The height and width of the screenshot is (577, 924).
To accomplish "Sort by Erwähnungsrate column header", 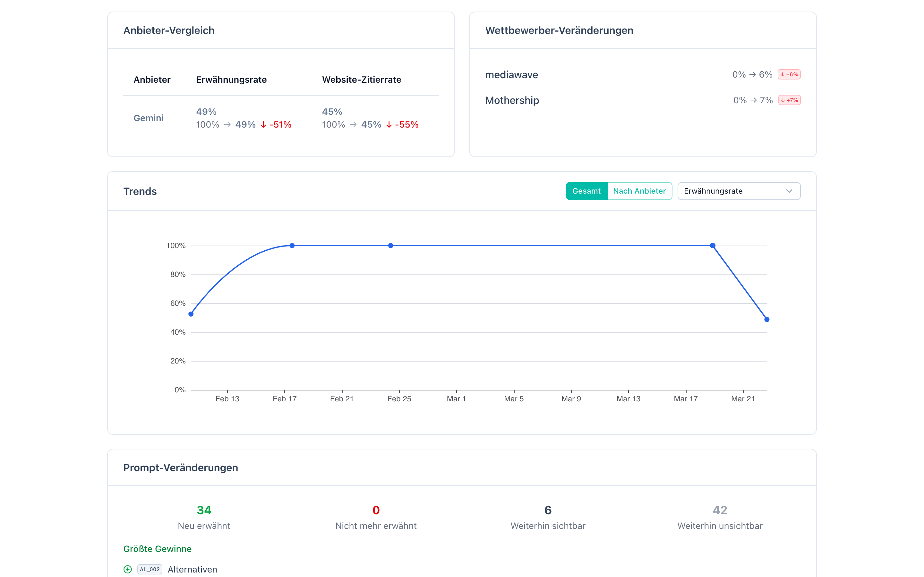I will coord(231,80).
